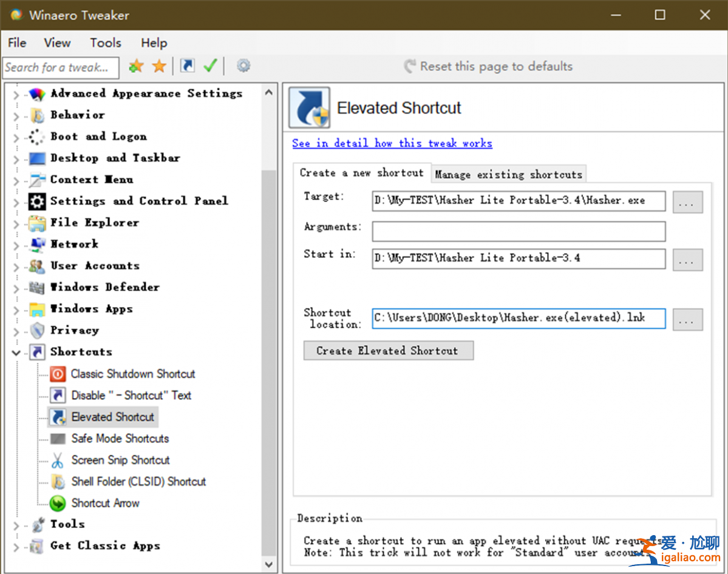Screen dimensions: 728x574
Task: Select Shell Folder (CLSID) Shortcut item
Action: 138,482
